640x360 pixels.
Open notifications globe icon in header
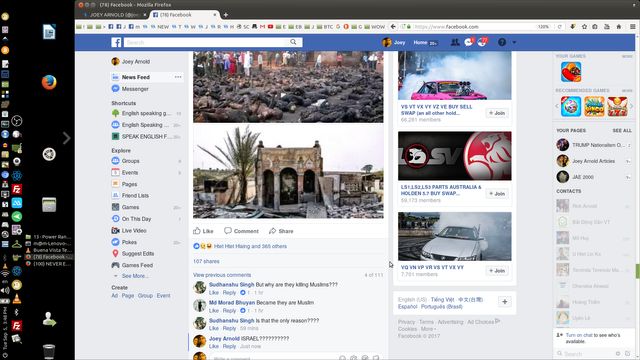coord(482,42)
